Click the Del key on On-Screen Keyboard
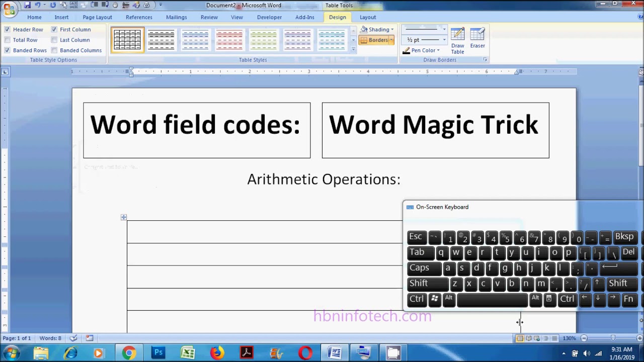This screenshot has height=362, width=644. 629,252
